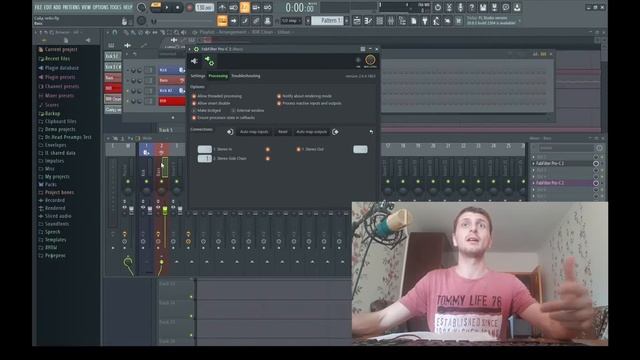Click the circular arrow icon in top toolbar
Image resolution: width=640 pixels, height=360 pixels.
438,7
